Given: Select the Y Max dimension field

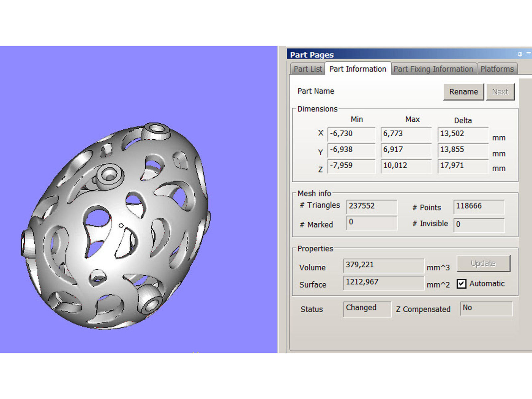Looking at the screenshot, I should coord(406,150).
